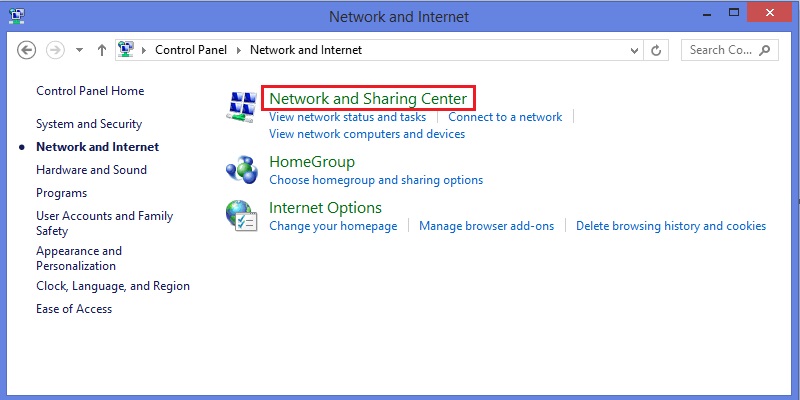
Task: Open the Internet Options heading
Action: pos(326,208)
